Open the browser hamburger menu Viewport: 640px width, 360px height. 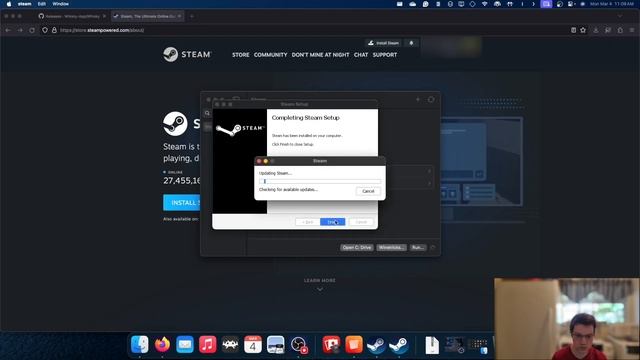click(632, 30)
